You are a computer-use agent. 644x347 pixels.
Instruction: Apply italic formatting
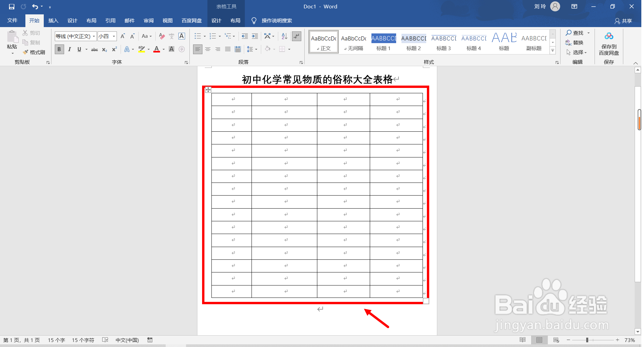click(69, 49)
